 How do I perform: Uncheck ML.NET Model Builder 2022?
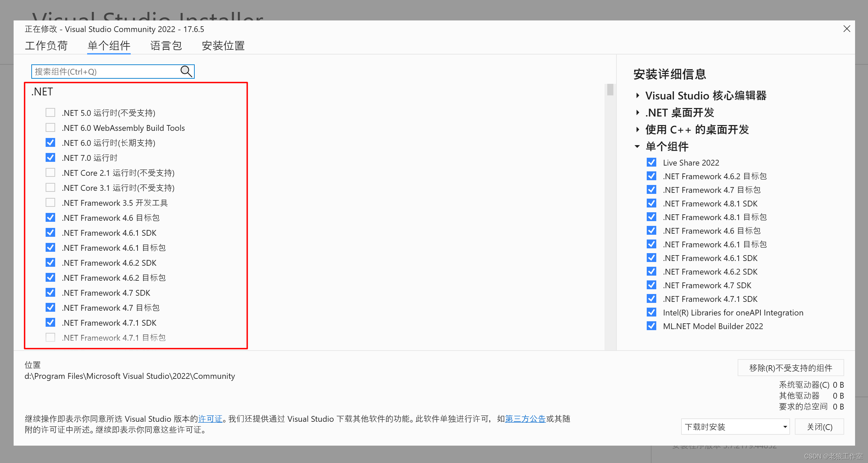click(652, 326)
